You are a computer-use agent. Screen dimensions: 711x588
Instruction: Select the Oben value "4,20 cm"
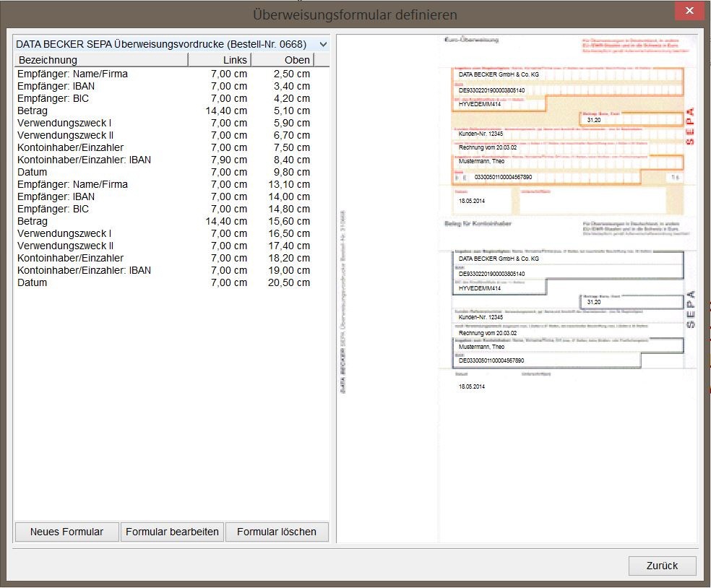tap(292, 98)
